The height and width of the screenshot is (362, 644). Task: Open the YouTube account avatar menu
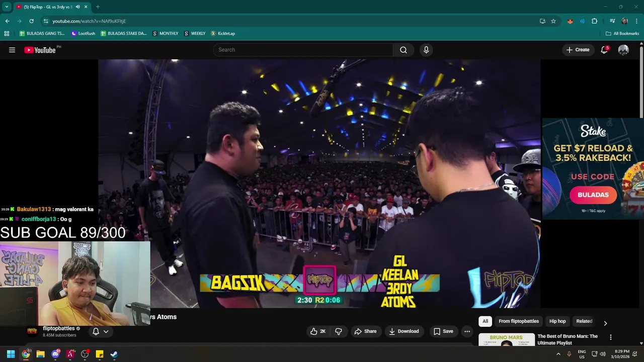tap(623, 50)
